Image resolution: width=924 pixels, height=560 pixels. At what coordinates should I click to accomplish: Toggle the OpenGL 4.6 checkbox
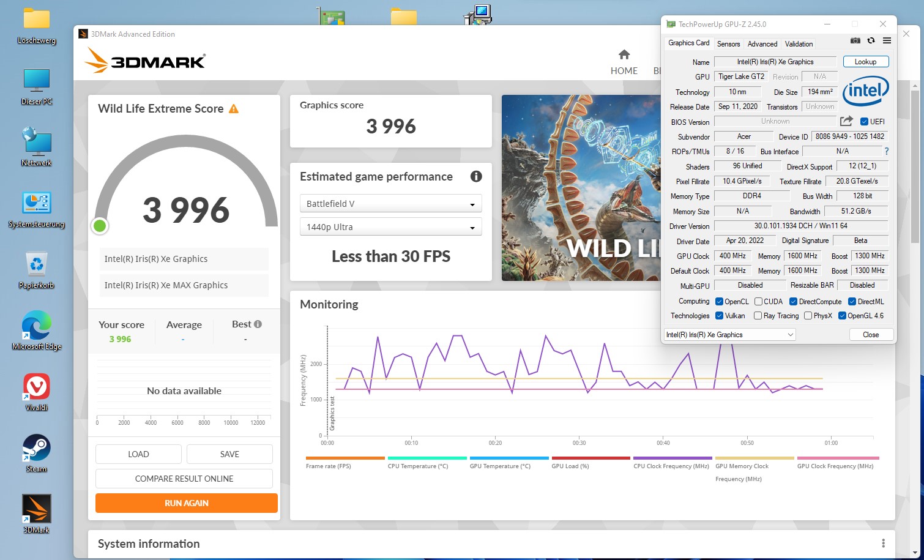click(x=842, y=316)
